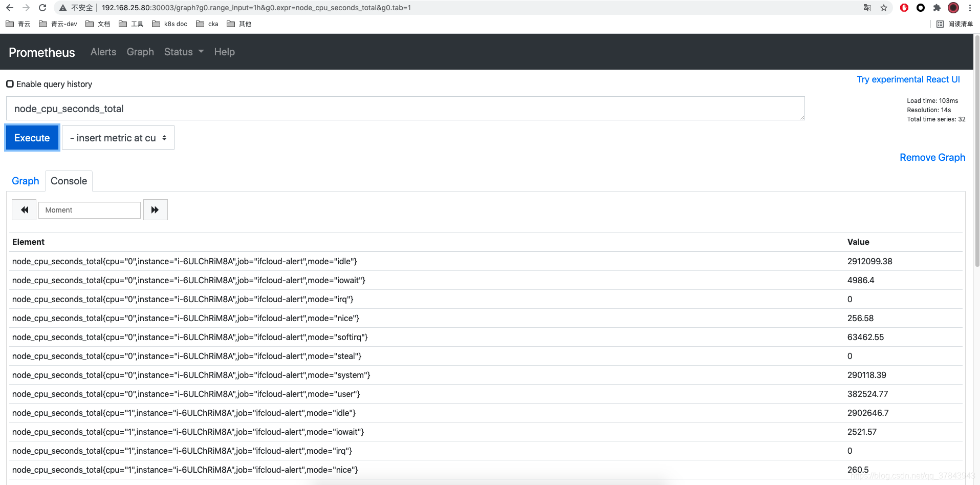The height and width of the screenshot is (485, 980).
Task: Click the value 2912099.38
Action: pyautogui.click(x=869, y=261)
